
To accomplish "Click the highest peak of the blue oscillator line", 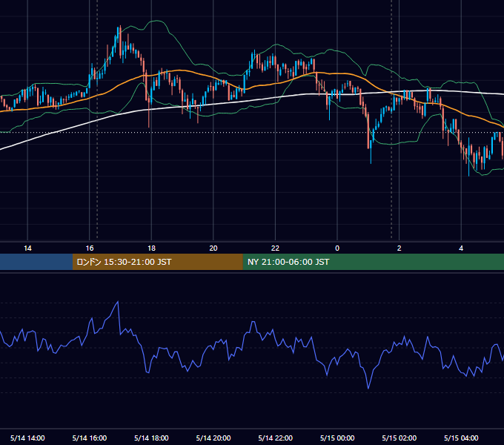I will (118, 302).
